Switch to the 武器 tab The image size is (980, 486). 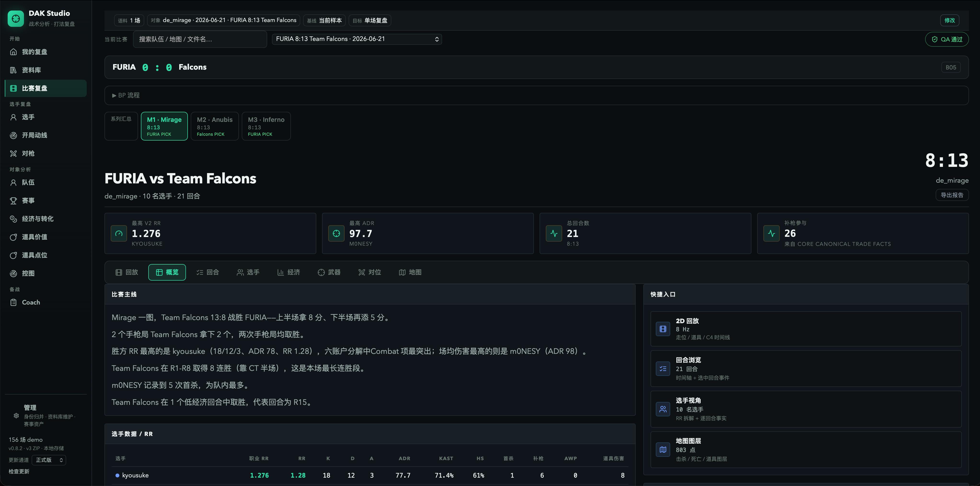point(329,272)
